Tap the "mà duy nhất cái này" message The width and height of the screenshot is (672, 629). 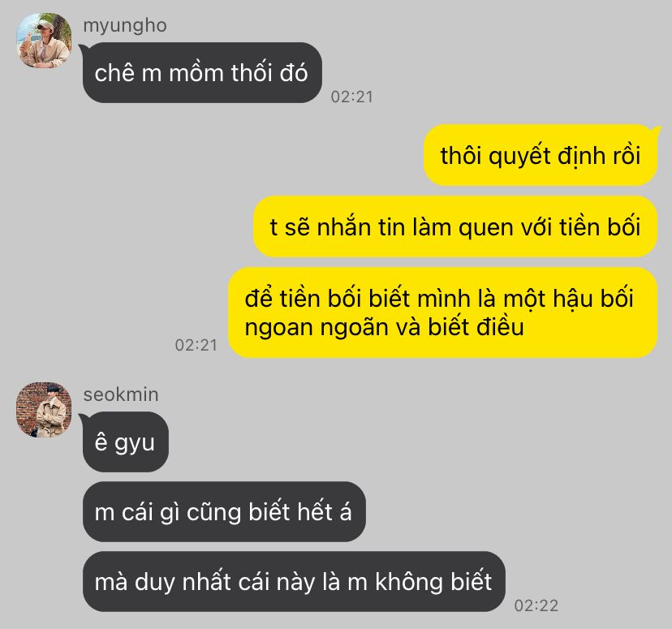(x=294, y=581)
